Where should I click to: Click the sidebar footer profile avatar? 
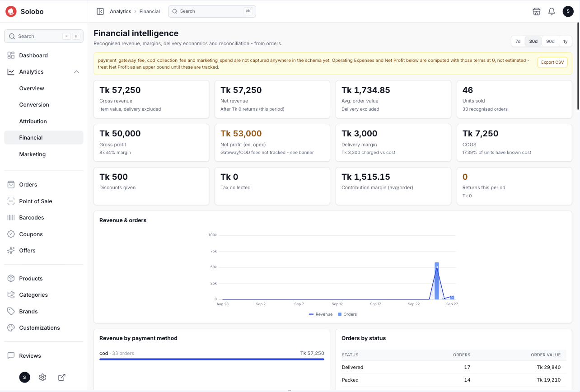click(x=25, y=377)
